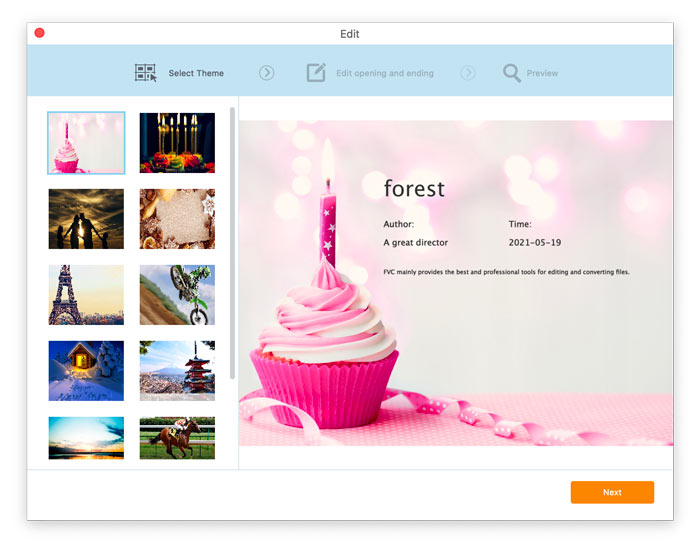Select the birthday candles cake theme
Screen dimensions: 700x551
(177, 143)
